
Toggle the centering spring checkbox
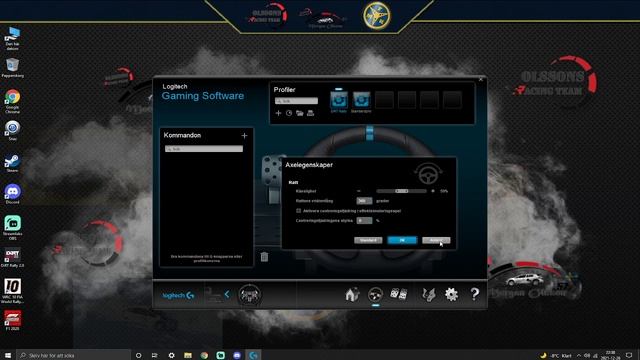298,211
